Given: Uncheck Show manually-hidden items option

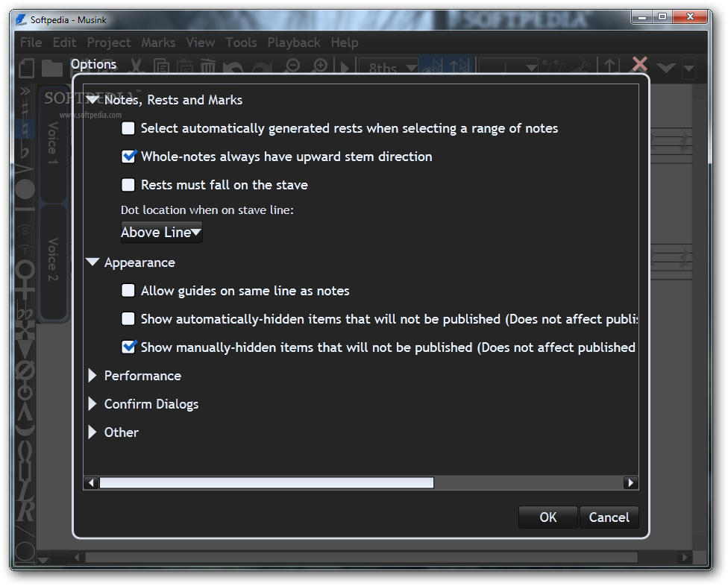Looking at the screenshot, I should (128, 347).
